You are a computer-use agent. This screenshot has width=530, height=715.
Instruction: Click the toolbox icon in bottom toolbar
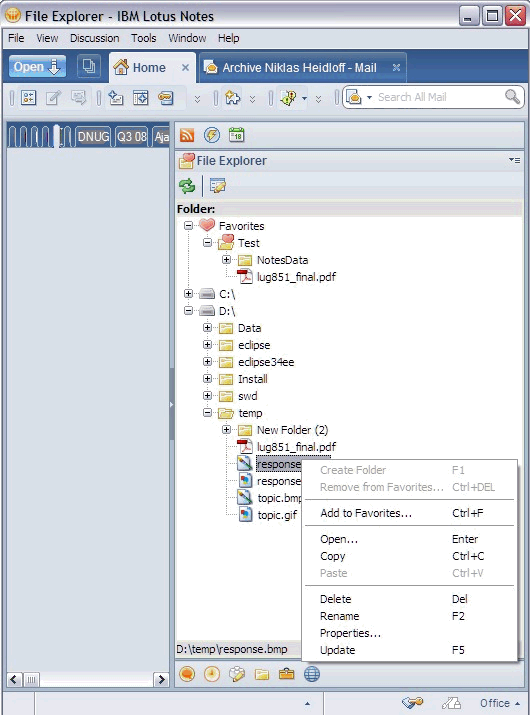pyautogui.click(x=286, y=674)
